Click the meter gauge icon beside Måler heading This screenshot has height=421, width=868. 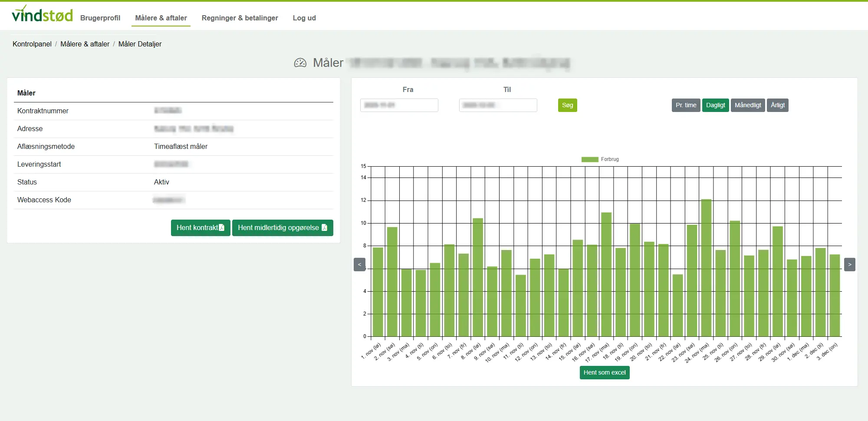click(x=300, y=63)
